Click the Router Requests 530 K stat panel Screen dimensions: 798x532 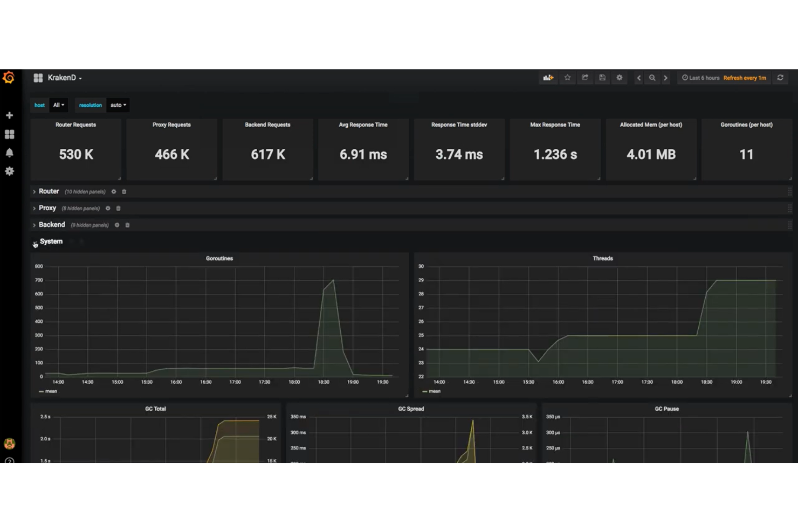click(76, 149)
